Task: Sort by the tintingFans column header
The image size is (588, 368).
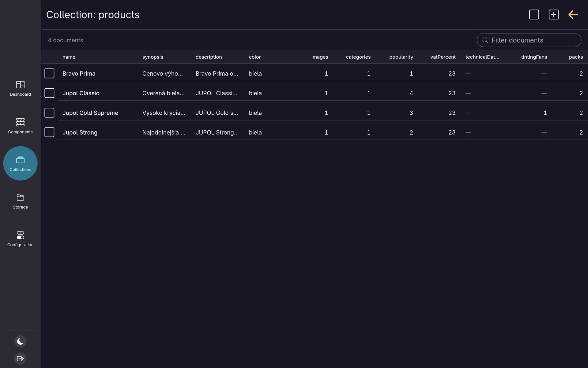Action: (x=534, y=57)
